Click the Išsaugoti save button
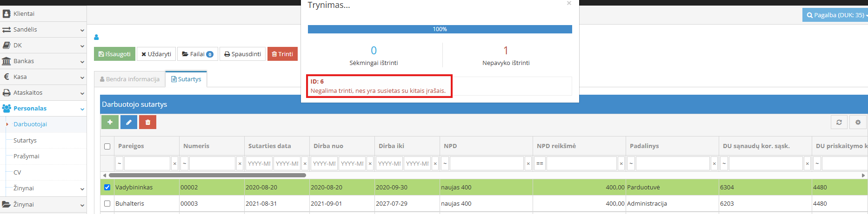 (x=114, y=54)
